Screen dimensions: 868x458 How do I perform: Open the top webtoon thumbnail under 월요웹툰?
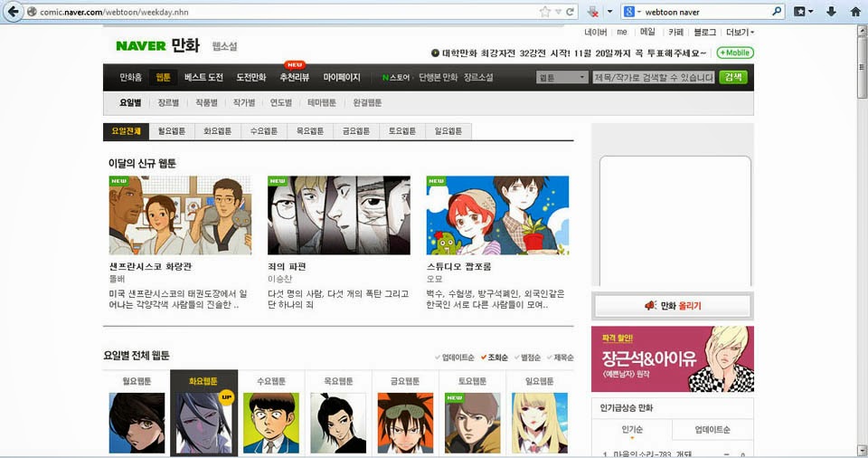coord(137,423)
